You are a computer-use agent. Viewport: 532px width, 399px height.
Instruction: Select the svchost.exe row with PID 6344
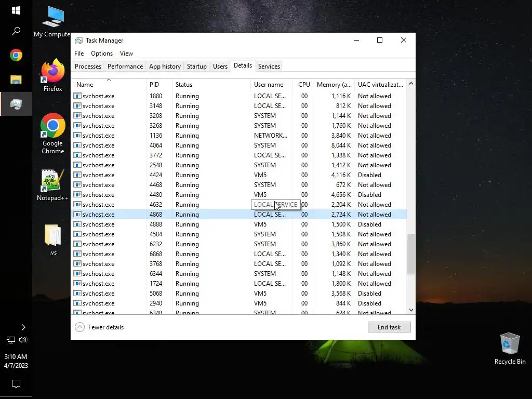coord(239,274)
